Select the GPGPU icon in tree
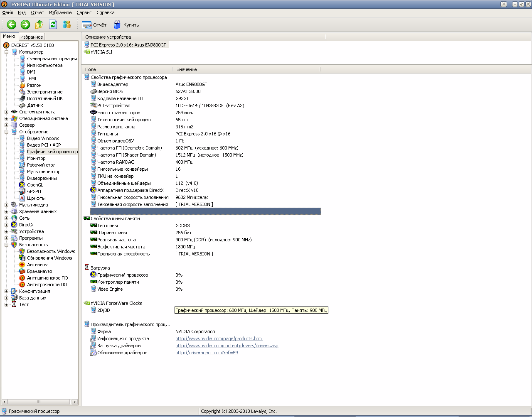Image resolution: width=532 pixels, height=417 pixels. coord(22,191)
